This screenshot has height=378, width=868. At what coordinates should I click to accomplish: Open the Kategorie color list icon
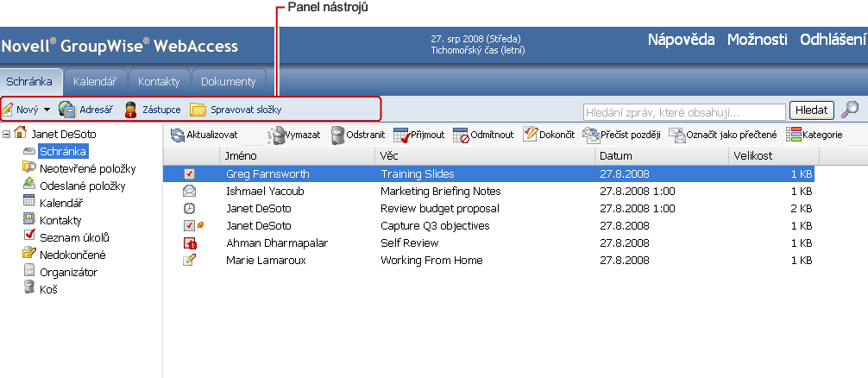pyautogui.click(x=794, y=135)
